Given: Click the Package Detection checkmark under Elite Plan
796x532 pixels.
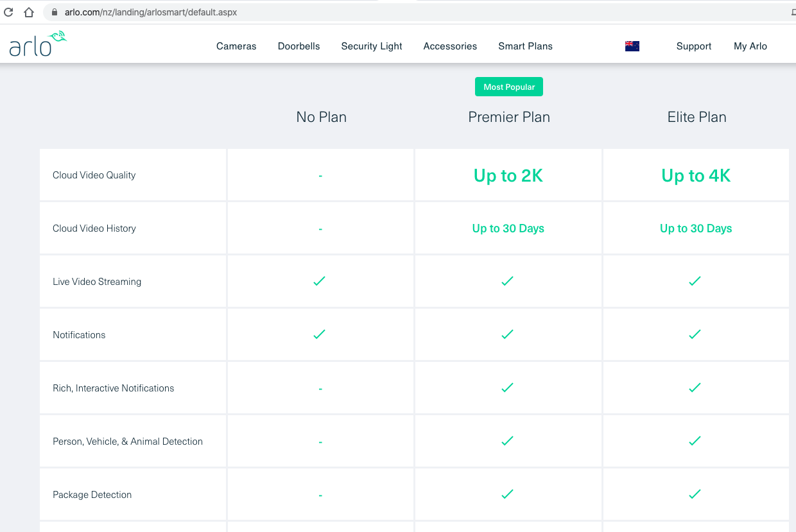Looking at the screenshot, I should click(x=695, y=494).
